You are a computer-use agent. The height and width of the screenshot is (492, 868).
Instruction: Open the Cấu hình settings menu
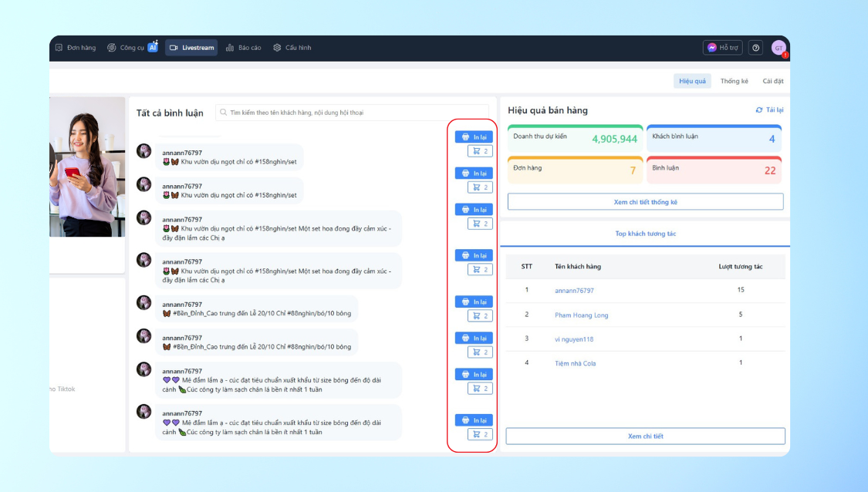(x=292, y=48)
